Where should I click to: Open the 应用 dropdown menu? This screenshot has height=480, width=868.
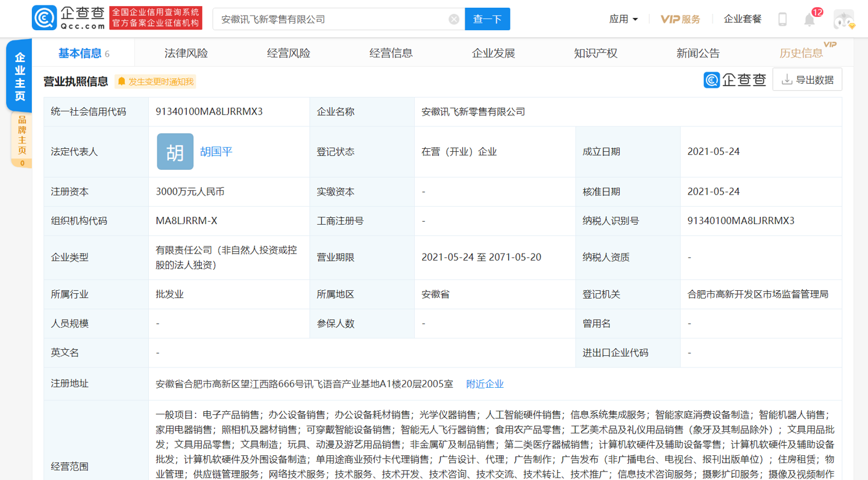623,19
